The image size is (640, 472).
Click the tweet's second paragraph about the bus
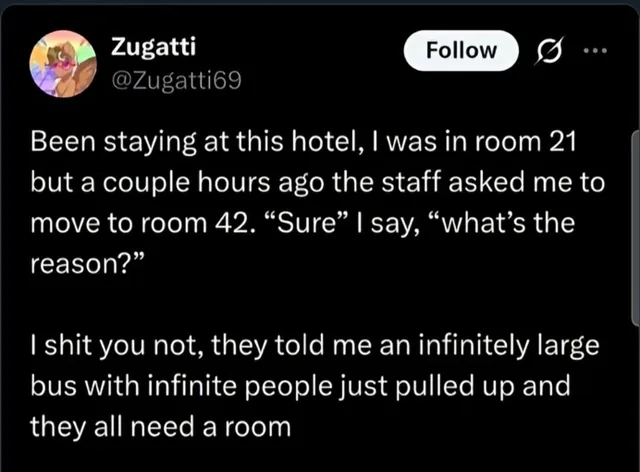[x=315, y=386]
